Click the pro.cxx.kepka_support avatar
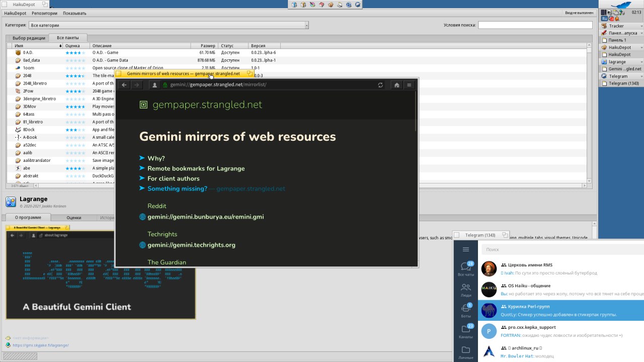This screenshot has width=644, height=362. (x=489, y=331)
